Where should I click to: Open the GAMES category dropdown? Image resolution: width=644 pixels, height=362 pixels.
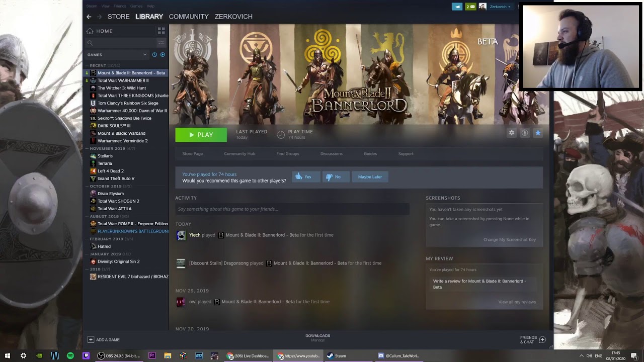(117, 54)
